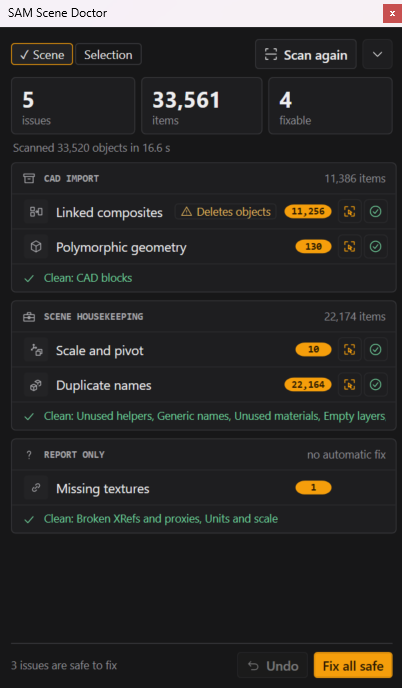Click the Deletes objects warning badge
The height and width of the screenshot is (688, 402).
point(226,212)
